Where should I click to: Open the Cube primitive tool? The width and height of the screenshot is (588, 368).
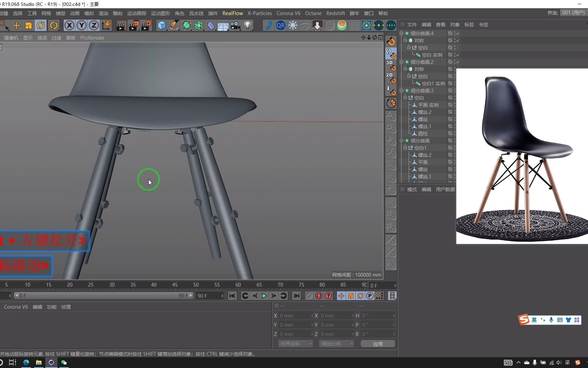click(x=162, y=25)
